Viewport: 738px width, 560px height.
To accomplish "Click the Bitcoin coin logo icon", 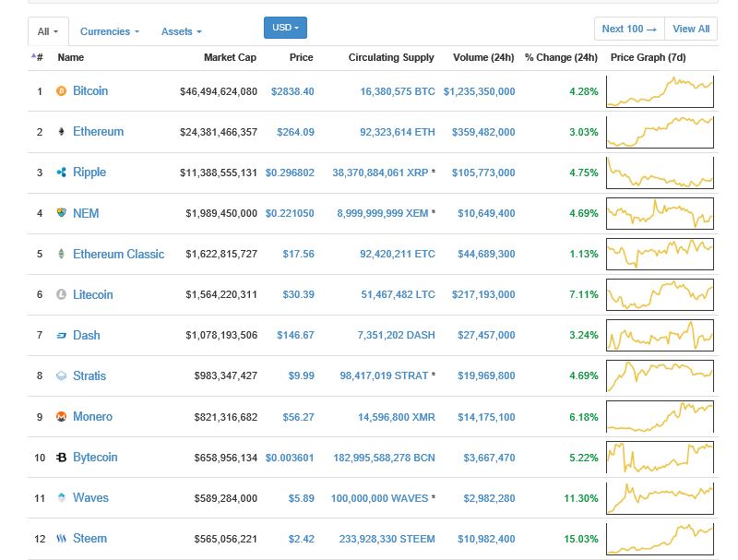I will tap(62, 91).
